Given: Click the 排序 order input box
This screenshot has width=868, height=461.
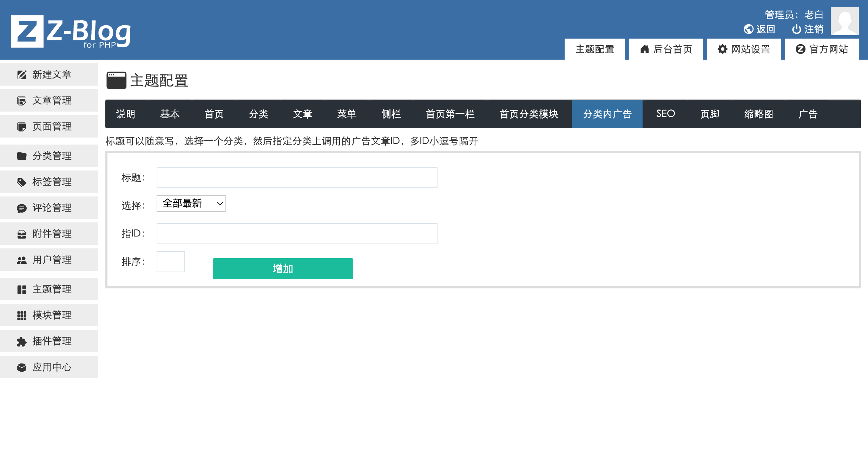Looking at the screenshot, I should tap(170, 262).
